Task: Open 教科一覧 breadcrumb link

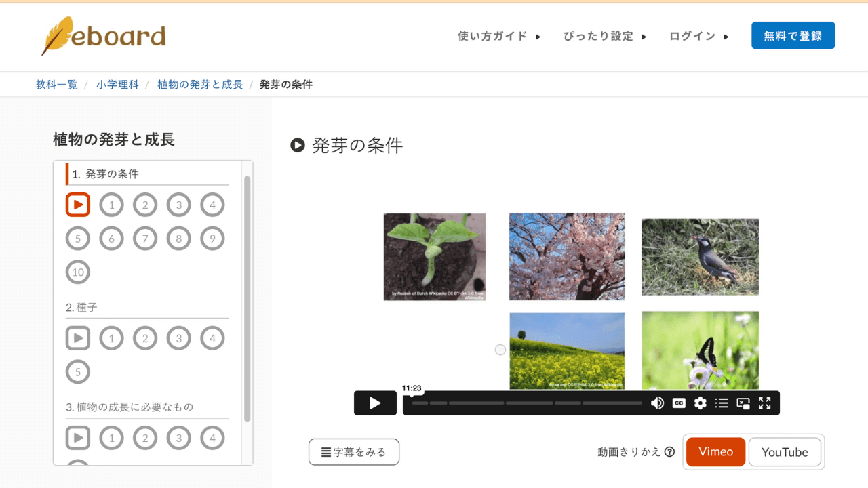Action: 56,85
